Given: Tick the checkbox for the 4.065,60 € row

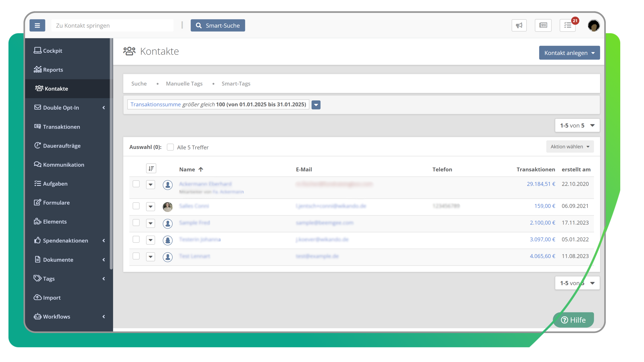Looking at the screenshot, I should tap(136, 256).
